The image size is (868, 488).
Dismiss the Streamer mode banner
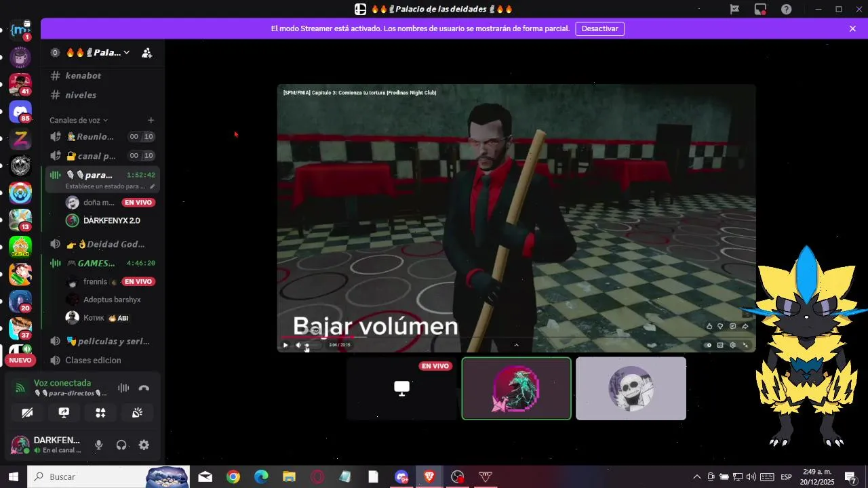coord(852,28)
